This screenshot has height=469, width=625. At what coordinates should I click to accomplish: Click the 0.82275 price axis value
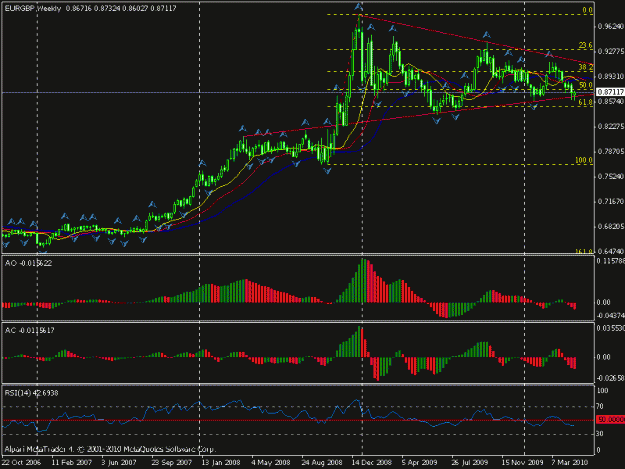(610, 127)
